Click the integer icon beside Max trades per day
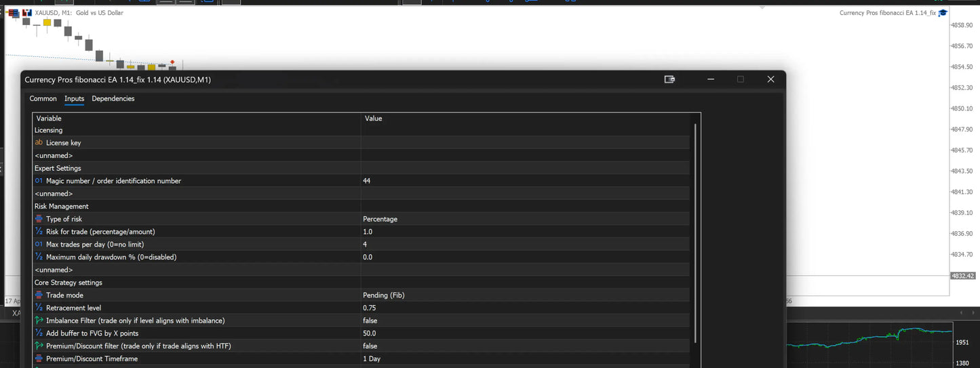980x368 pixels. [39, 244]
